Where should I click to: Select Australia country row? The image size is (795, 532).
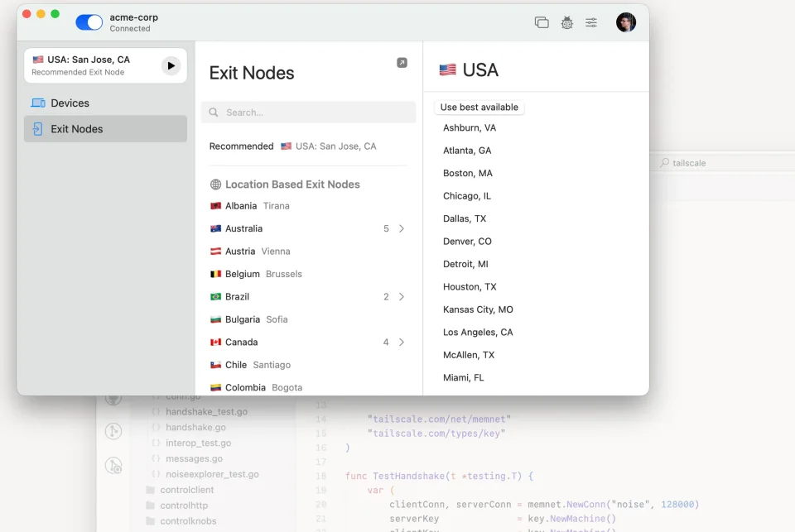coord(308,228)
